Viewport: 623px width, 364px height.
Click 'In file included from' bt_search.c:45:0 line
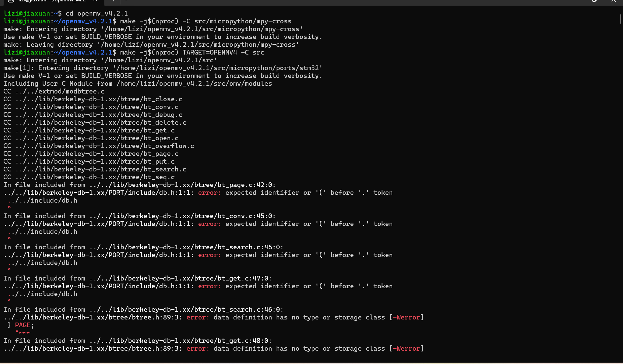click(x=143, y=247)
